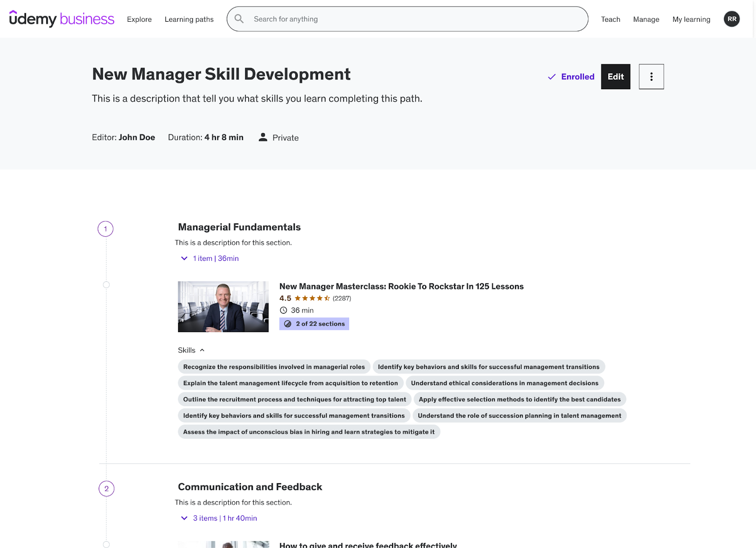Open the New Manager Masterclass course link

[x=401, y=286]
